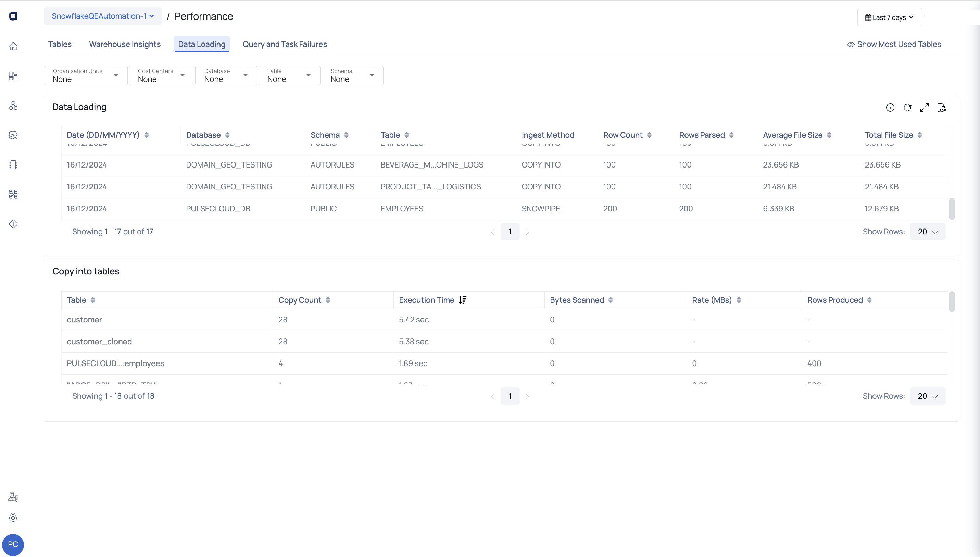Sort by Row Count column
The image size is (980, 557).
tap(649, 135)
